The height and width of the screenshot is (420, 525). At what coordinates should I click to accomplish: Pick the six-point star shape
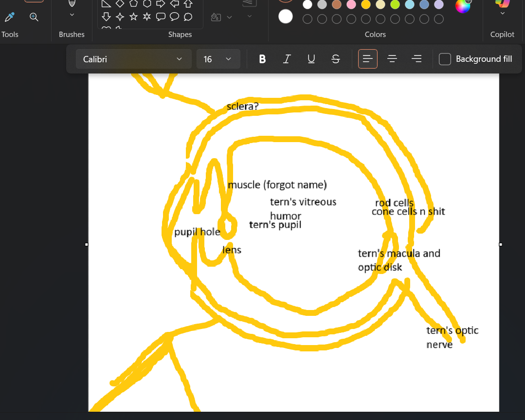pos(147,17)
